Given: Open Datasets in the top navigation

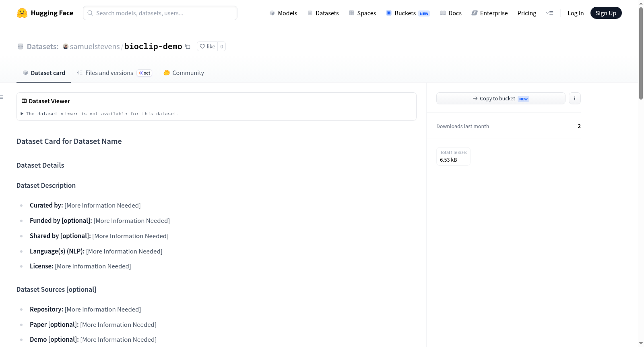Looking at the screenshot, I should point(323,13).
